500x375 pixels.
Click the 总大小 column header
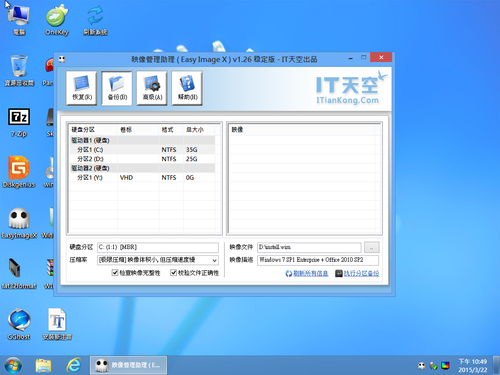pyautogui.click(x=199, y=130)
